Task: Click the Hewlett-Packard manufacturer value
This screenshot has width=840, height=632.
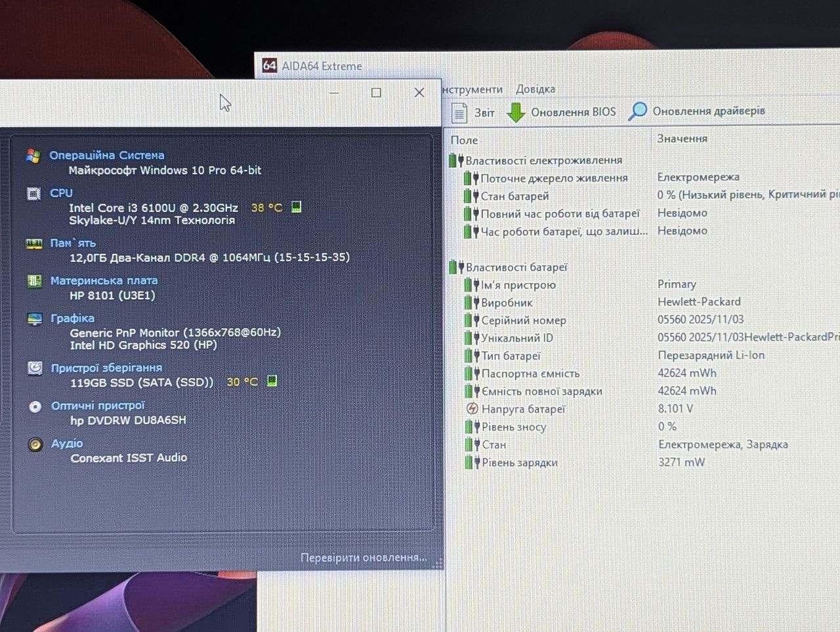Action: coord(699,302)
